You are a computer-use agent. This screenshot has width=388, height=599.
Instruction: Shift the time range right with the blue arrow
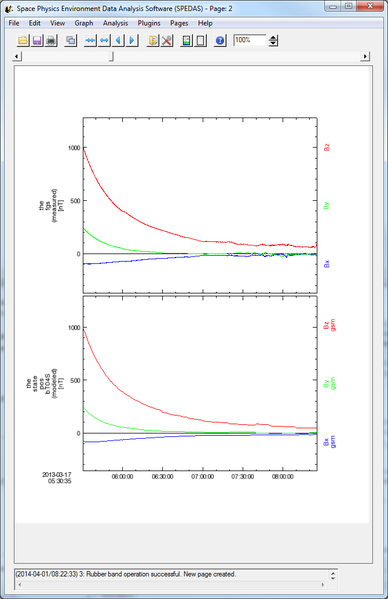coord(133,40)
